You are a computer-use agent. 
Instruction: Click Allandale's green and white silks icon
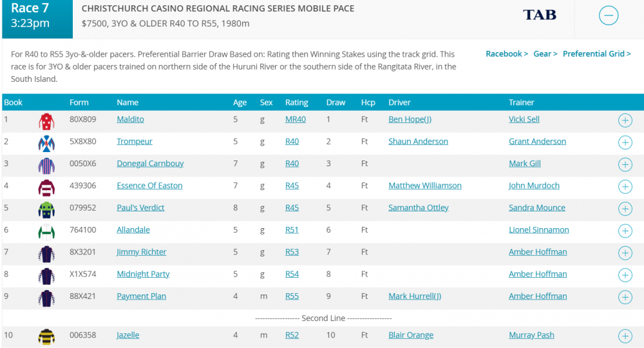pyautogui.click(x=46, y=231)
